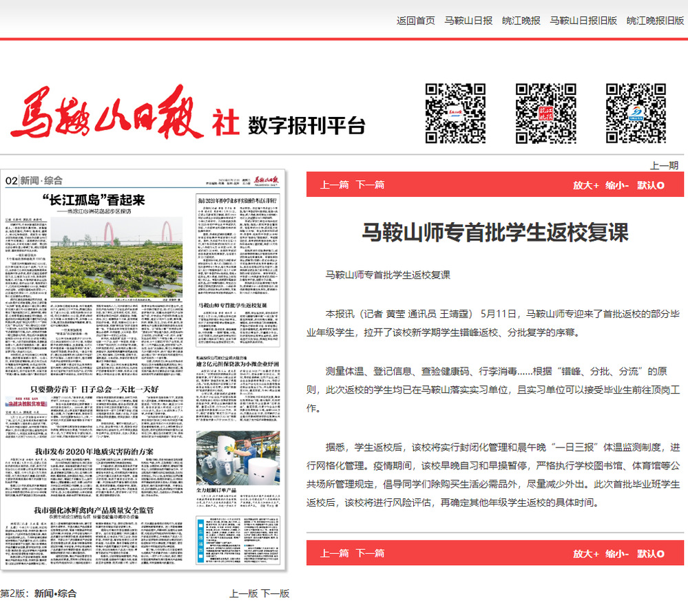688x616 pixels.
Task: Click 下一篇 above the article title
Action: (x=370, y=185)
